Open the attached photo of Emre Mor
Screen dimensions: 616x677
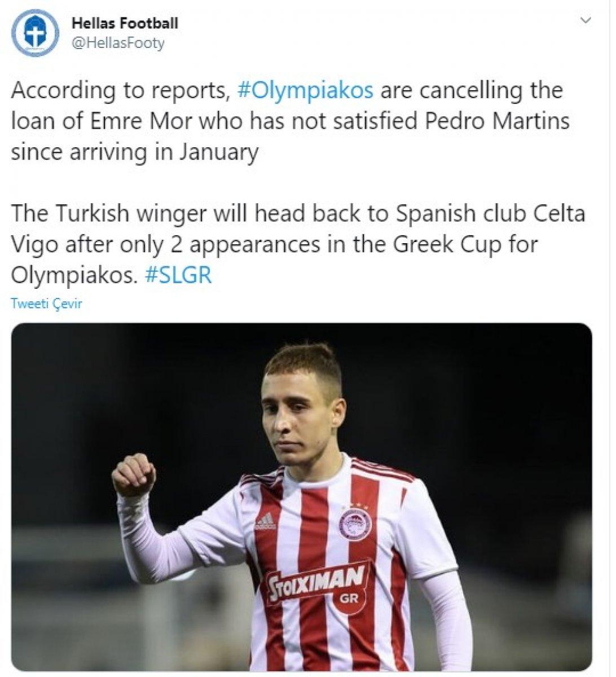[x=308, y=496]
